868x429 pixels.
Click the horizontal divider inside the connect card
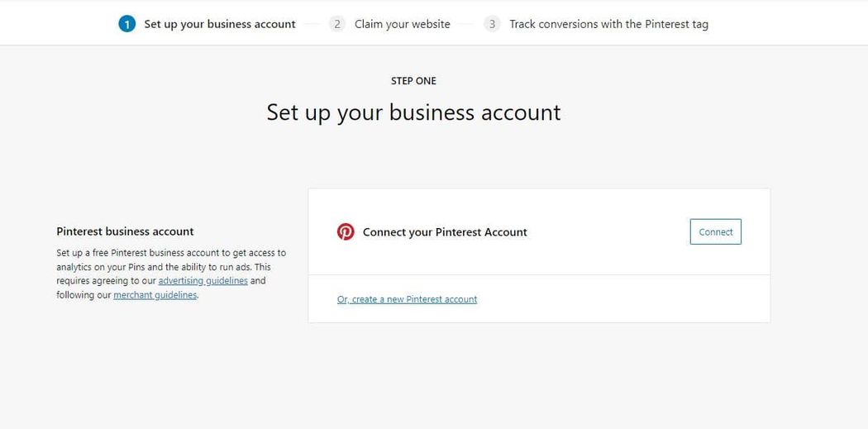coord(539,274)
